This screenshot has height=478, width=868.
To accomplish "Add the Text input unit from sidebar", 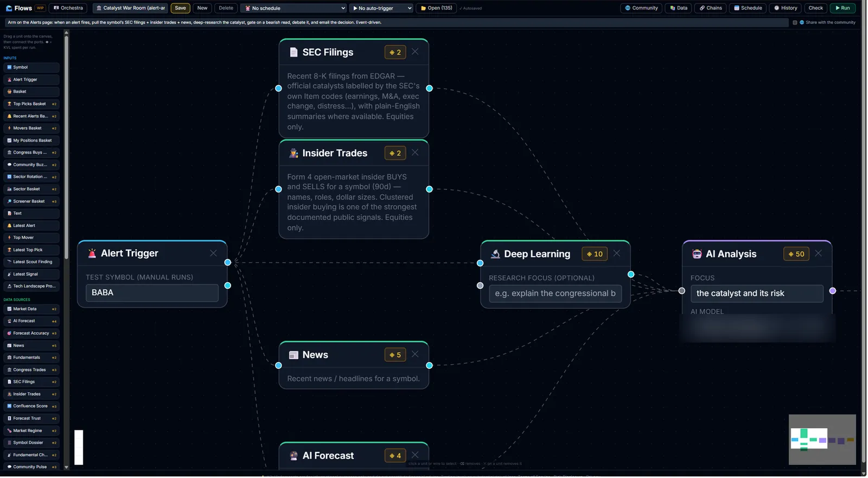I will click(31, 213).
